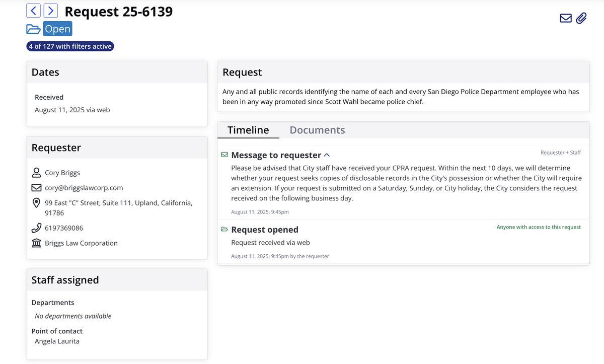Viewport: 604px width, 364px height.
Task: Click the envelope icon beside Message to requester
Action: tap(224, 155)
